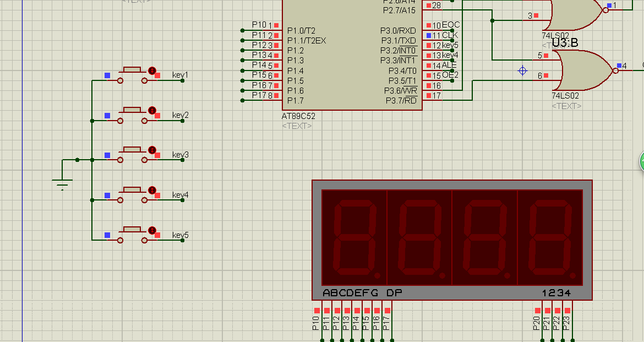Click the P3.2/INT0 pin name
Viewport: 644px width, 342px height.
click(399, 50)
